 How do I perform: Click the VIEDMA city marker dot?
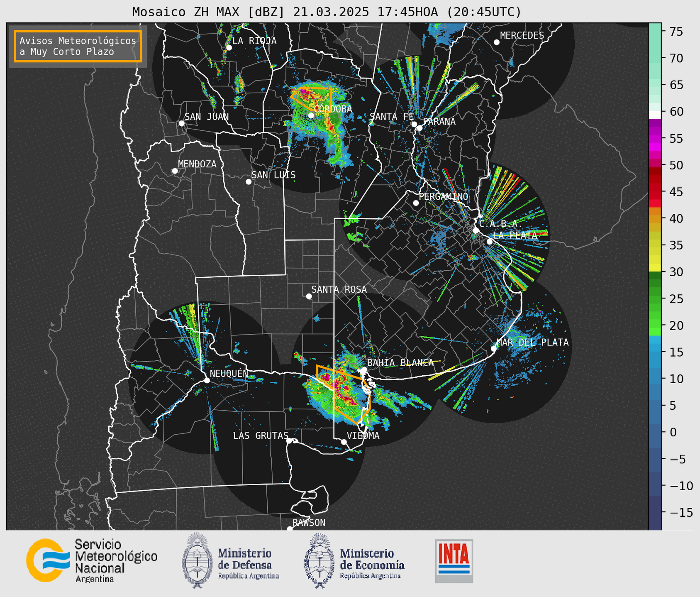click(x=344, y=442)
